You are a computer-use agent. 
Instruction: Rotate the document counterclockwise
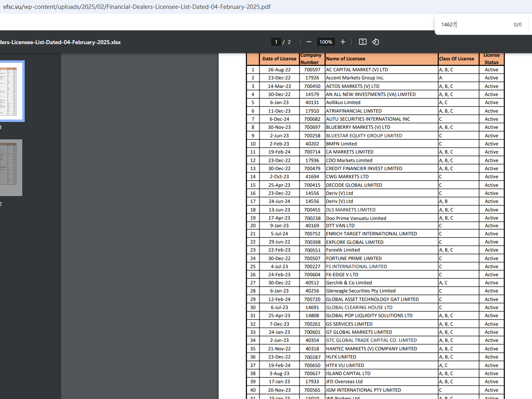376,42
